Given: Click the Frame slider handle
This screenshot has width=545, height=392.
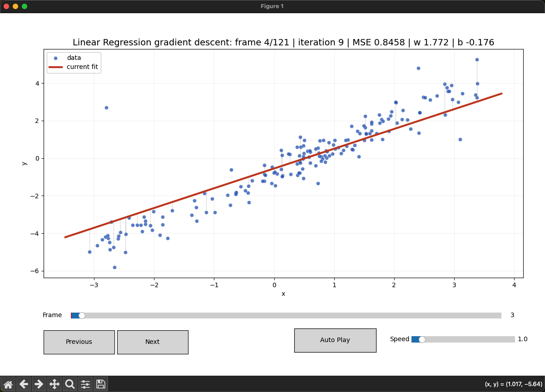Looking at the screenshot, I should click(82, 315).
